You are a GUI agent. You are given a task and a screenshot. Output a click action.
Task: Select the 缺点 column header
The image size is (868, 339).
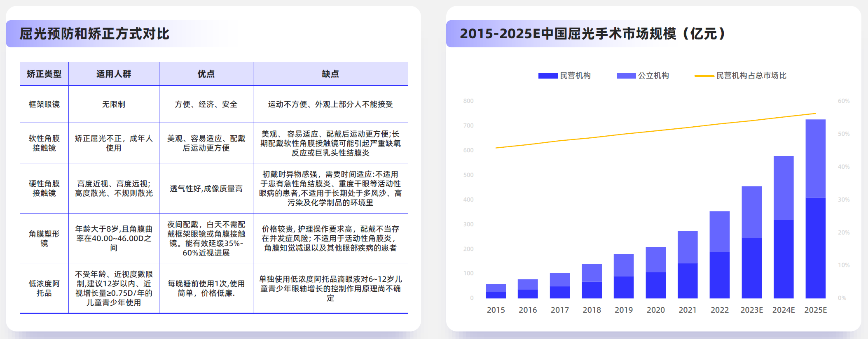point(330,74)
